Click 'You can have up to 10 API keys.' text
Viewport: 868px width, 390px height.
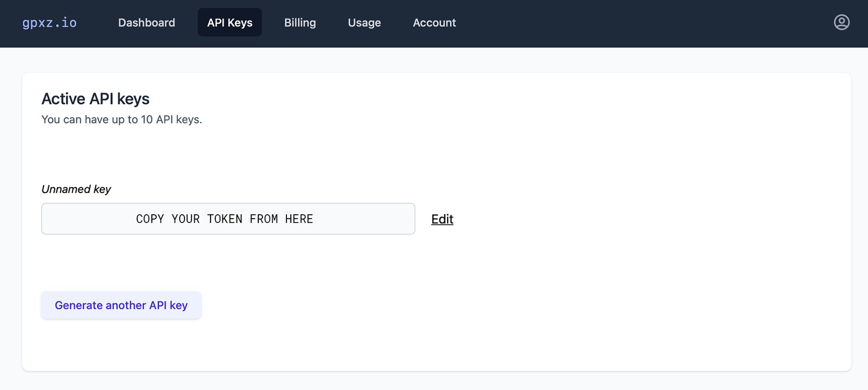[x=122, y=119]
